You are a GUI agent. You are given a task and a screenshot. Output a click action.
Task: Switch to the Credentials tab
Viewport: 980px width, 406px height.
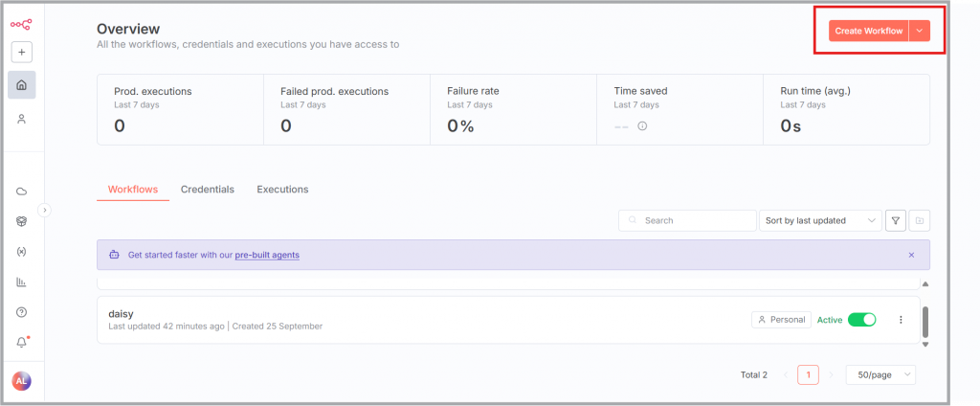(208, 190)
